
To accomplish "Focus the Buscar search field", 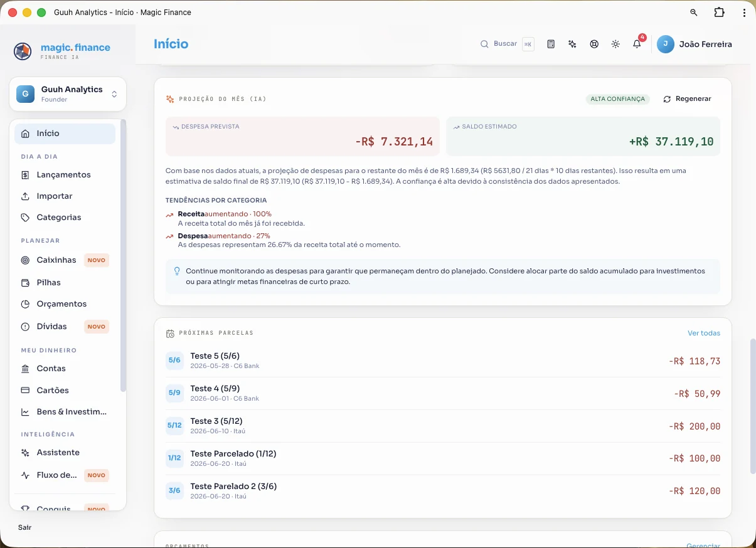I will point(507,44).
